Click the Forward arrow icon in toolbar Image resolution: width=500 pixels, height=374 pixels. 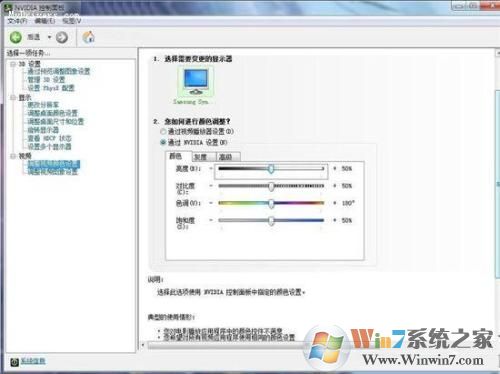point(62,37)
